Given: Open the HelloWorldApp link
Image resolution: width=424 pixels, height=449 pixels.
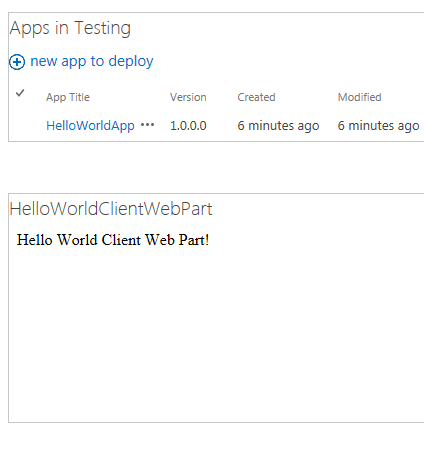Looking at the screenshot, I should (x=90, y=126).
